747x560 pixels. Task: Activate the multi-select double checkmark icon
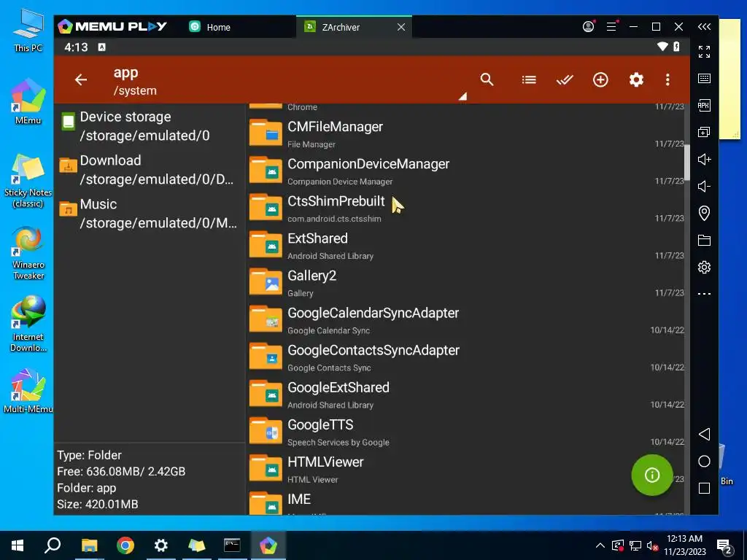565,79
